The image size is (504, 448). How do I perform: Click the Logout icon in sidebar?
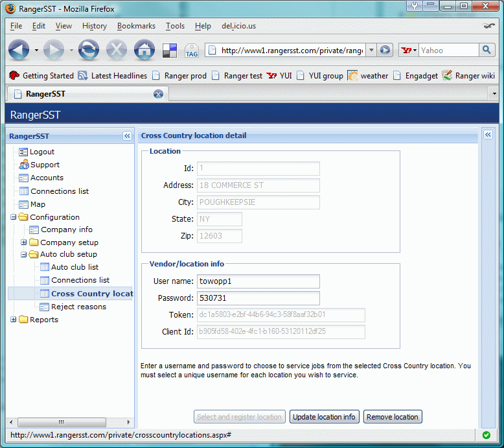coord(24,152)
